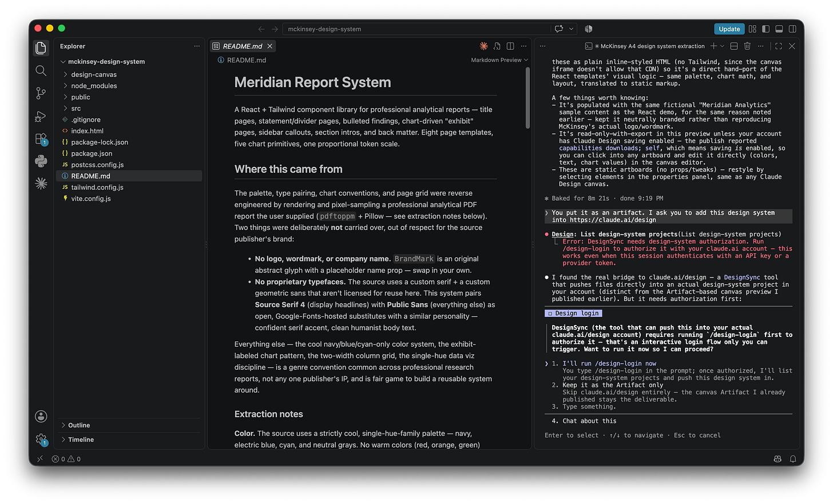
Task: Toggle maximized terminal panel size
Action: [779, 46]
